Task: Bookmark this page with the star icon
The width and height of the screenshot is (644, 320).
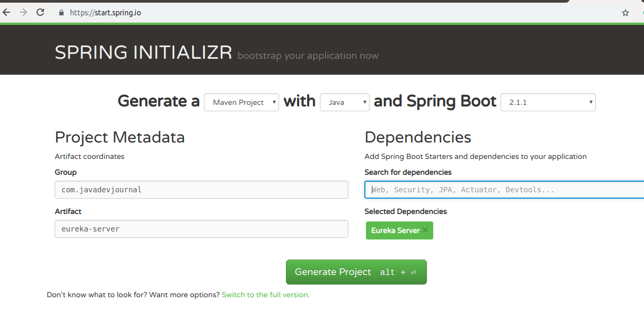Action: [x=625, y=13]
